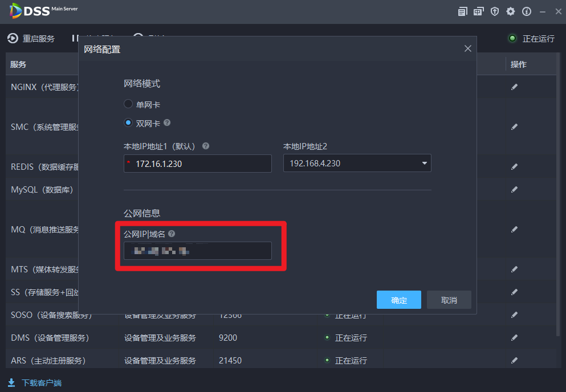Close the 网络配置 dialog
The height and width of the screenshot is (392, 566).
[x=468, y=48]
